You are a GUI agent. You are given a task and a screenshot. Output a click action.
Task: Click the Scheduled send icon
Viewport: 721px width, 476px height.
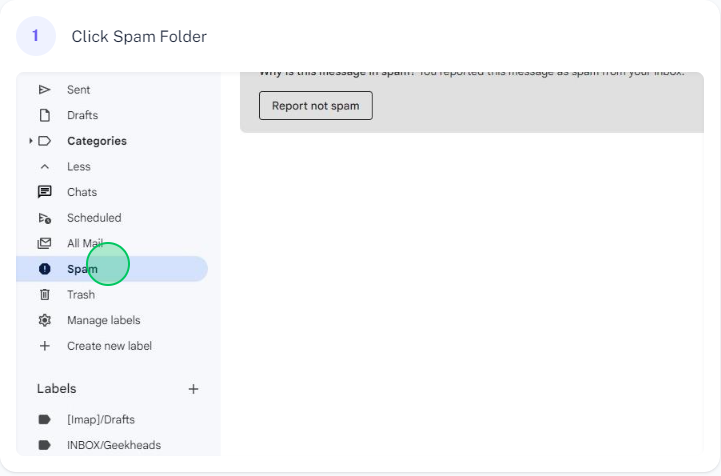45,218
